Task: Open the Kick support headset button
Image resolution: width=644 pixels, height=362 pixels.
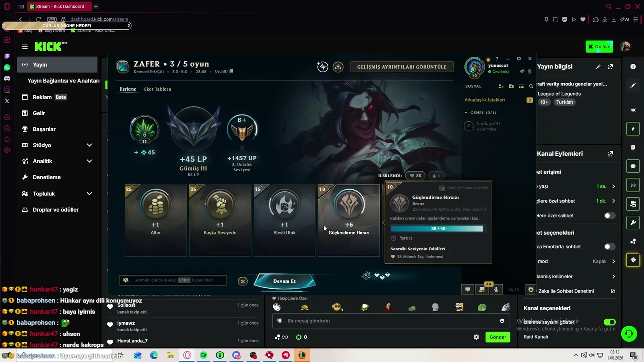Action: pyautogui.click(x=628, y=333)
